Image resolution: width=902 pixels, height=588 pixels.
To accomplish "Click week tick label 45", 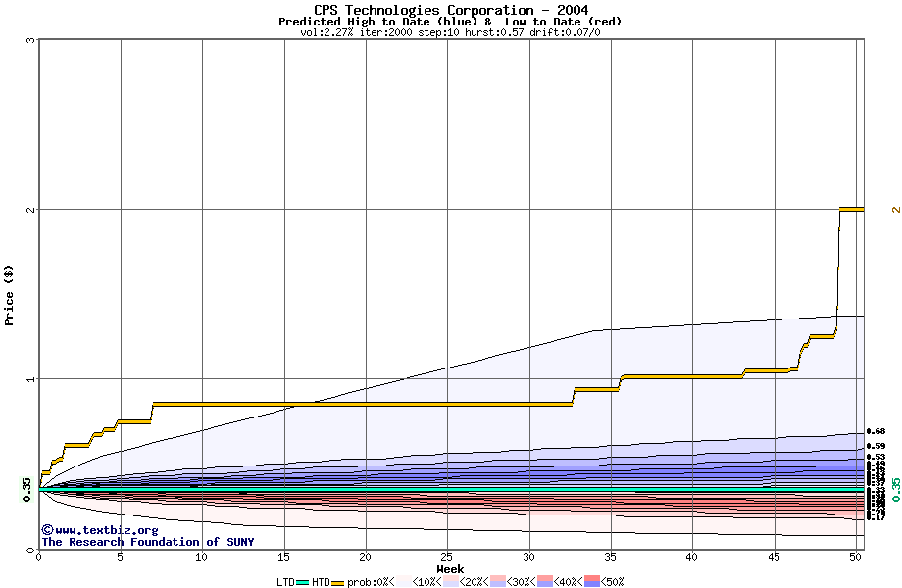I will coord(774,557).
